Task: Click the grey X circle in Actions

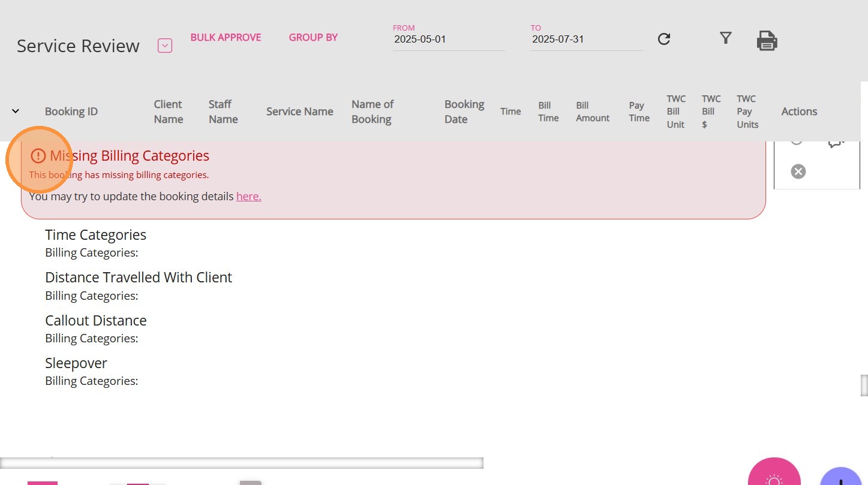Action: [x=798, y=171]
